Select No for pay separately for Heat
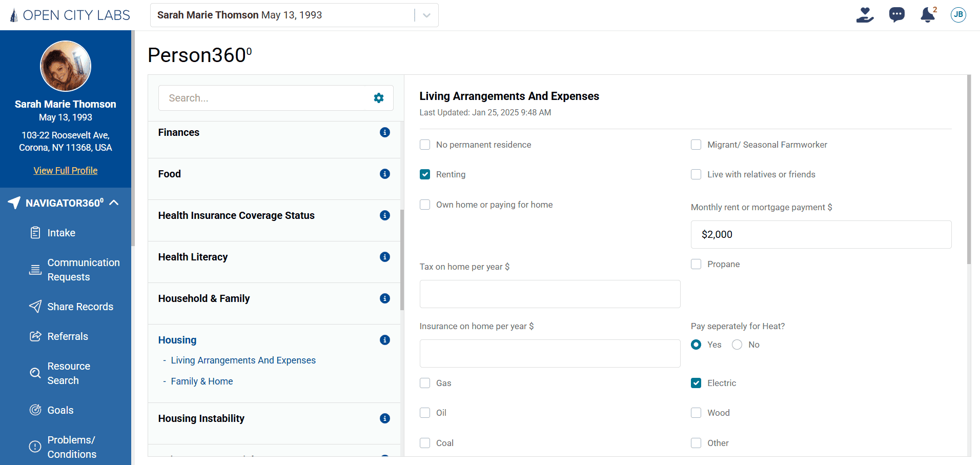The height and width of the screenshot is (465, 980). (x=737, y=345)
